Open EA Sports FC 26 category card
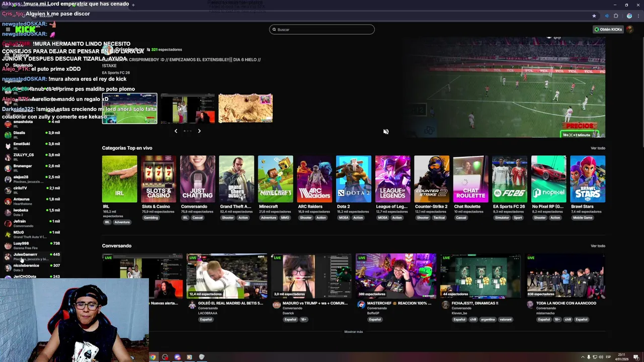 pyautogui.click(x=509, y=179)
